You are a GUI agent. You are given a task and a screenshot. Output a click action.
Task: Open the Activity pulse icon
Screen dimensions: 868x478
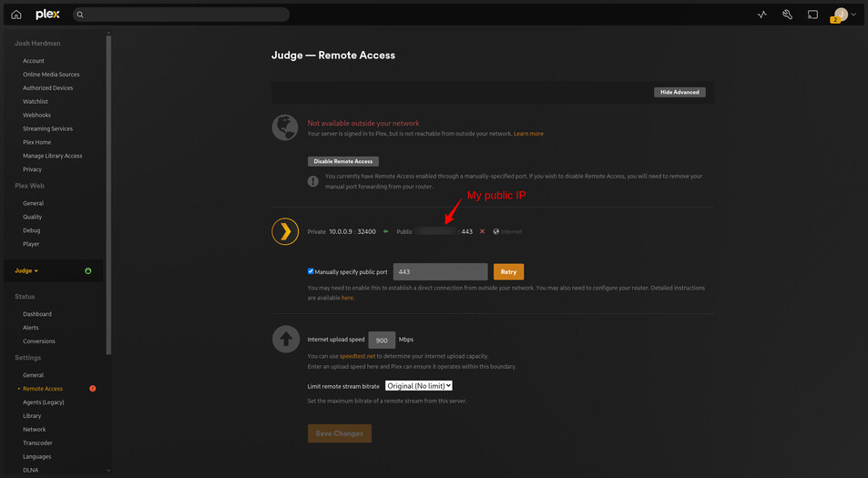pyautogui.click(x=762, y=15)
